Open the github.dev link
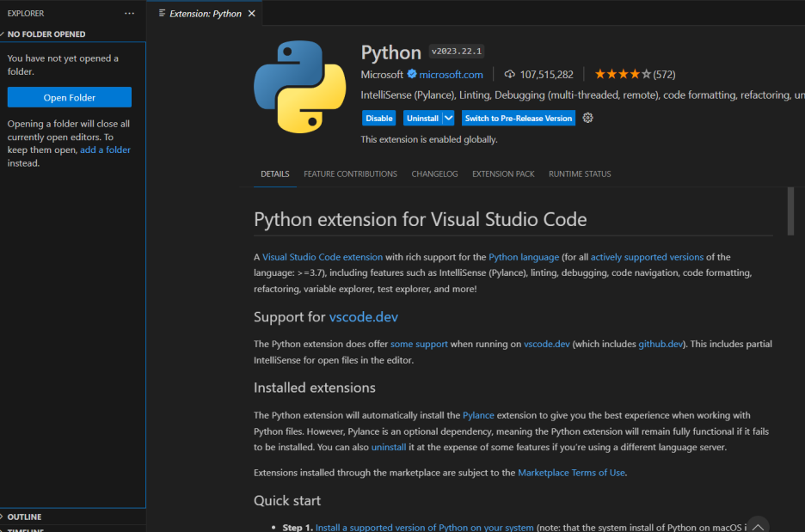Viewport: 805px width, 532px height. pos(661,344)
